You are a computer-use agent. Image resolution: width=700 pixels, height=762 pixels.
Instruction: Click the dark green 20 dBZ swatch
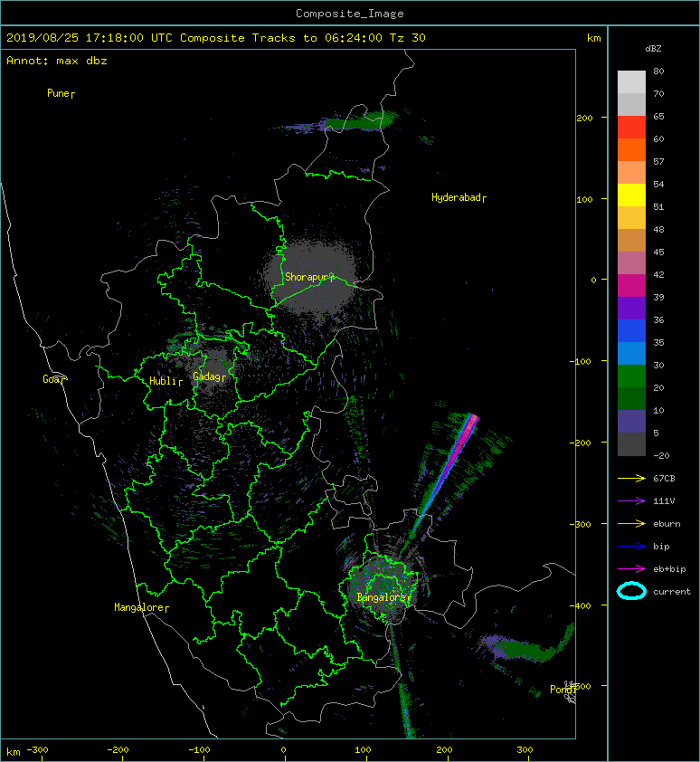[631, 399]
